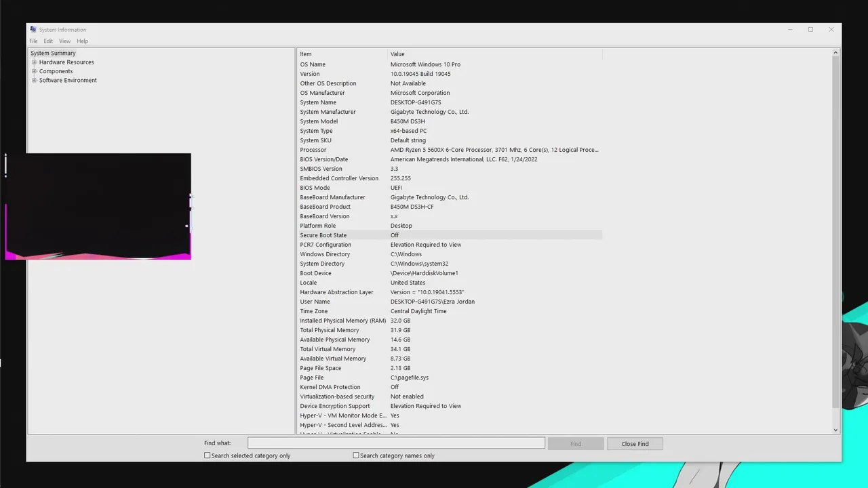
Task: Select the Processor row
Action: [450, 150]
